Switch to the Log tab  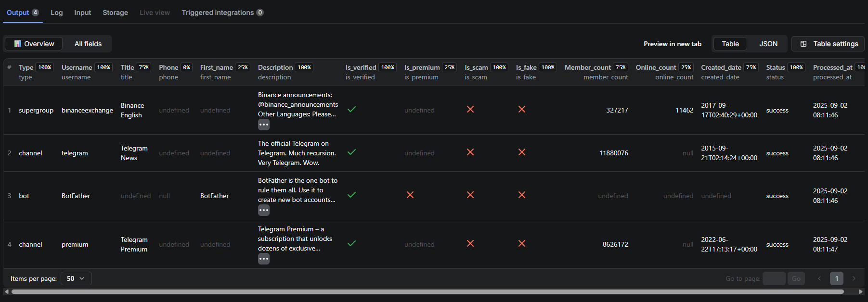pyautogui.click(x=57, y=13)
